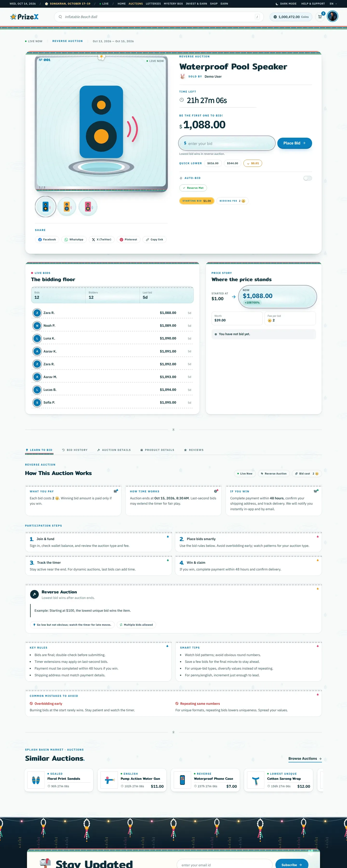Open Help & Support
The width and height of the screenshot is (347, 868).
click(x=313, y=4)
